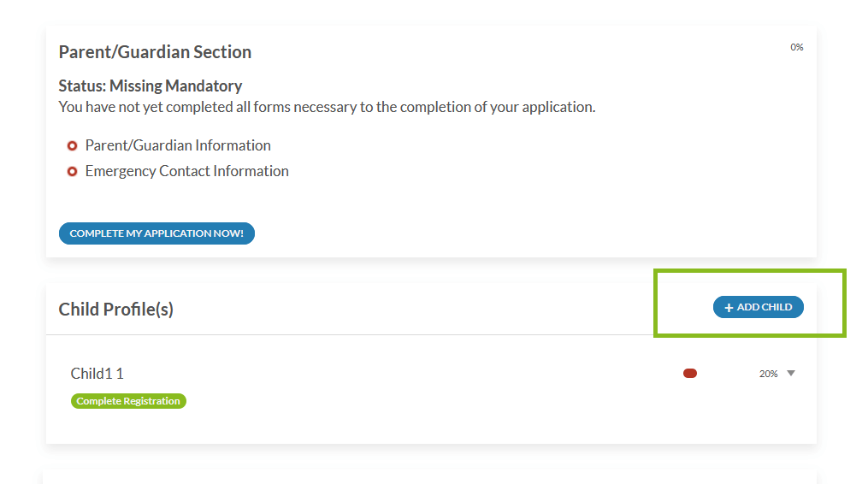
Task: Click the 20% progress value for Child1 1
Action: 768,374
